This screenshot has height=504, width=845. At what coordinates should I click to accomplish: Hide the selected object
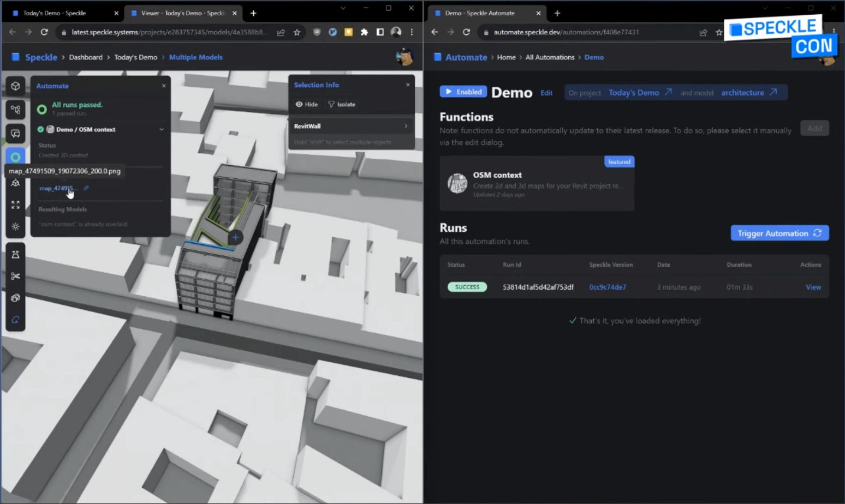[307, 104]
